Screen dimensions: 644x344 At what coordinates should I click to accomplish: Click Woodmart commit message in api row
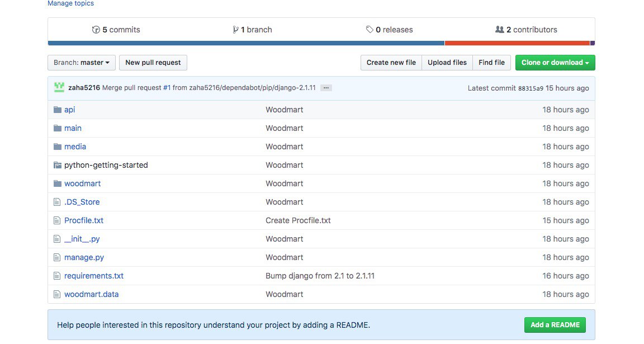click(x=284, y=110)
